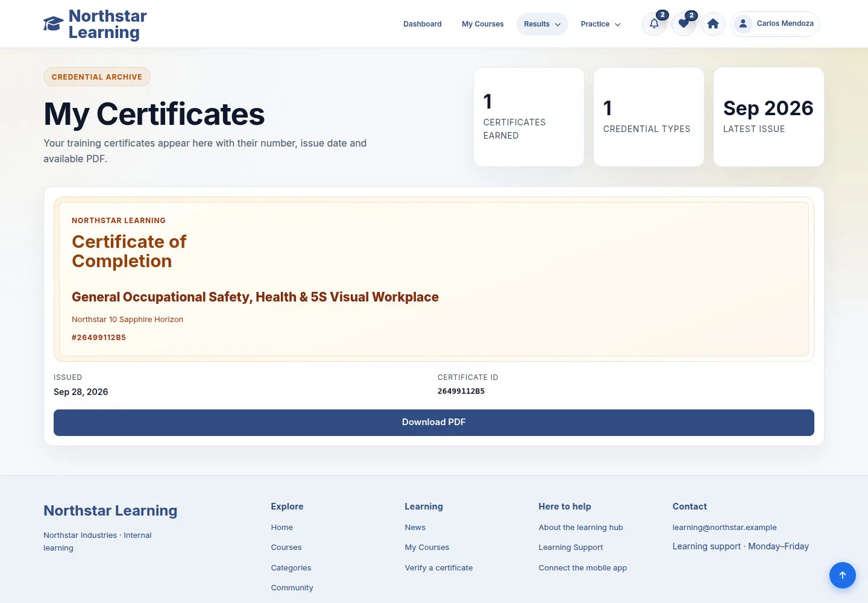Click the My Certificates page heading

(x=154, y=114)
